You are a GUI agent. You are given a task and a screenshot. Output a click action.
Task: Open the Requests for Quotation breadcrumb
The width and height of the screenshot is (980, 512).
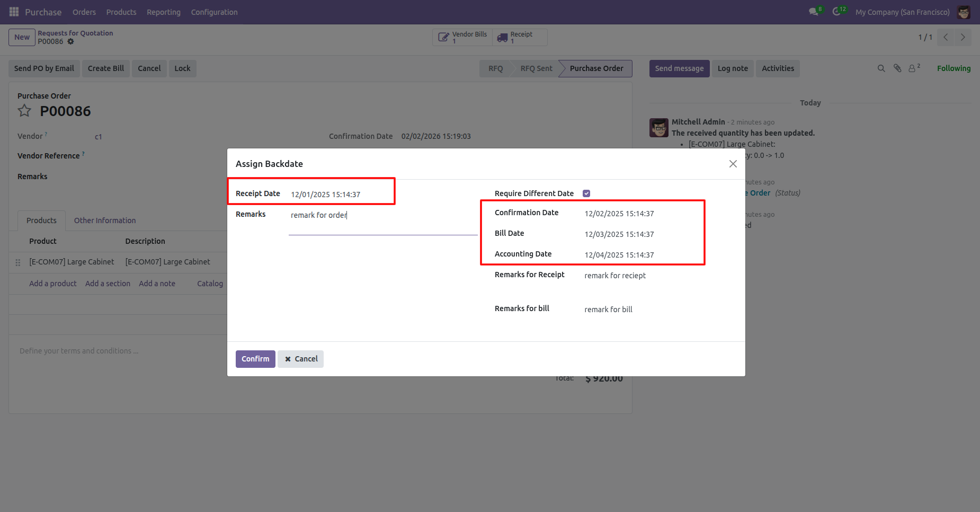click(x=75, y=33)
